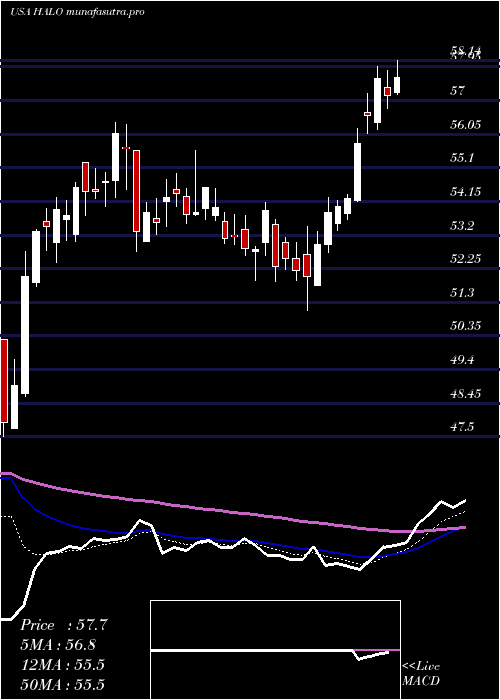This screenshot has width=500, height=700.
Task: Click the 'USA HALO munafasutra.pro' title text
Action: point(77,12)
